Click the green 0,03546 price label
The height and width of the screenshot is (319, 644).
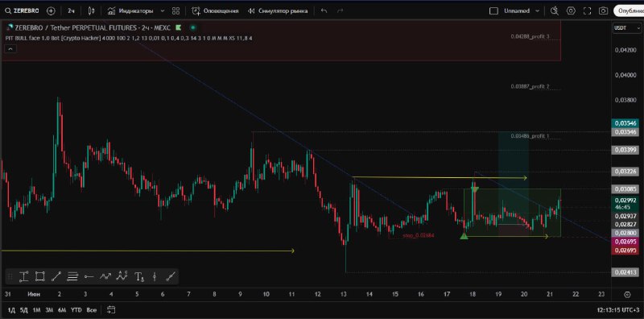(626, 123)
